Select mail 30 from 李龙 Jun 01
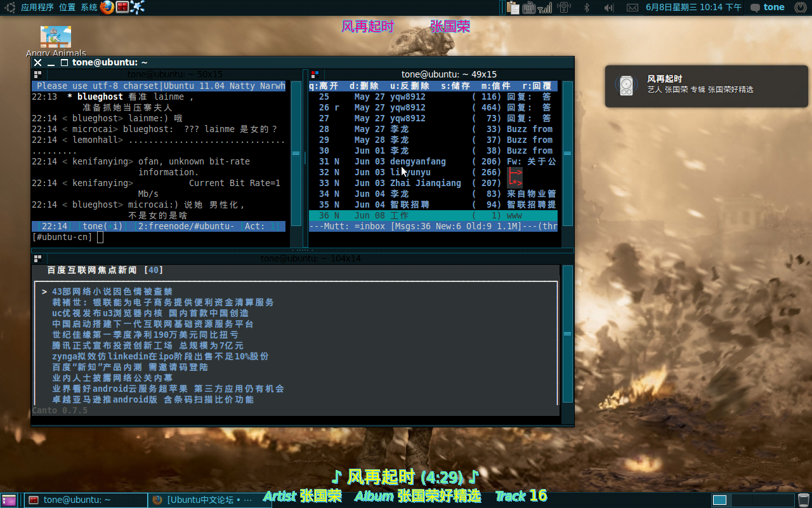Screen dimensions: 812x508 point(433,150)
